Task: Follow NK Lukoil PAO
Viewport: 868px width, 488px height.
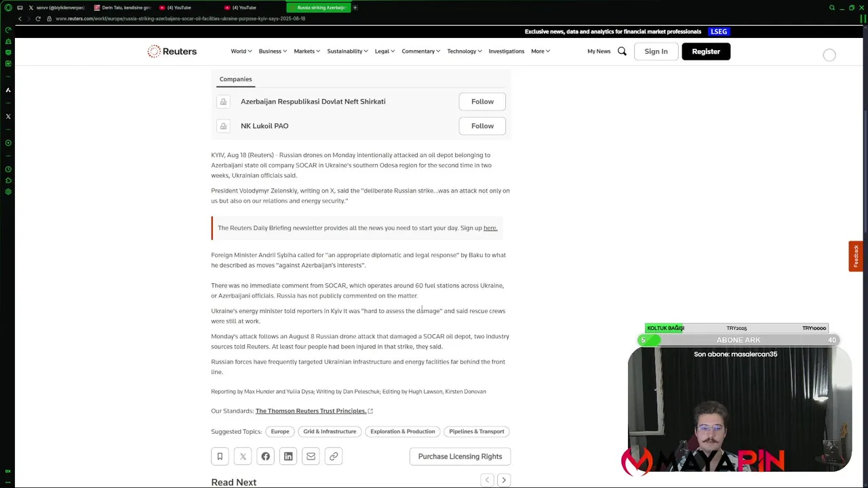Action: click(482, 126)
